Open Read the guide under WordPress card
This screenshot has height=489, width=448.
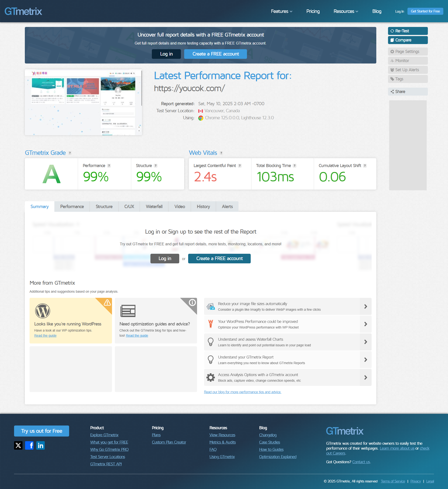tap(45, 336)
